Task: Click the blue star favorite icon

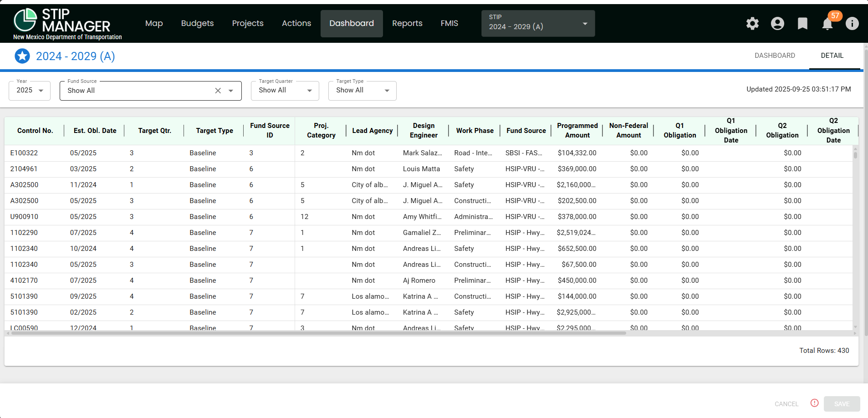Action: click(22, 56)
